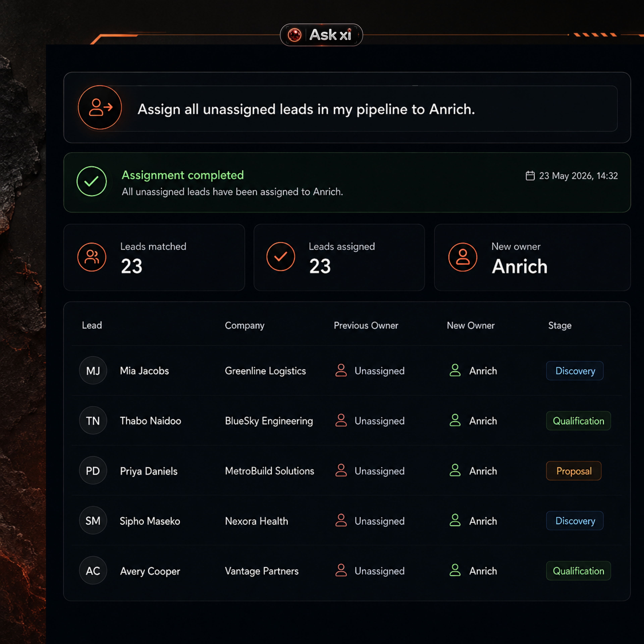644x644 pixels.
Task: Click the Previous Owner column header
Action: pos(366,325)
